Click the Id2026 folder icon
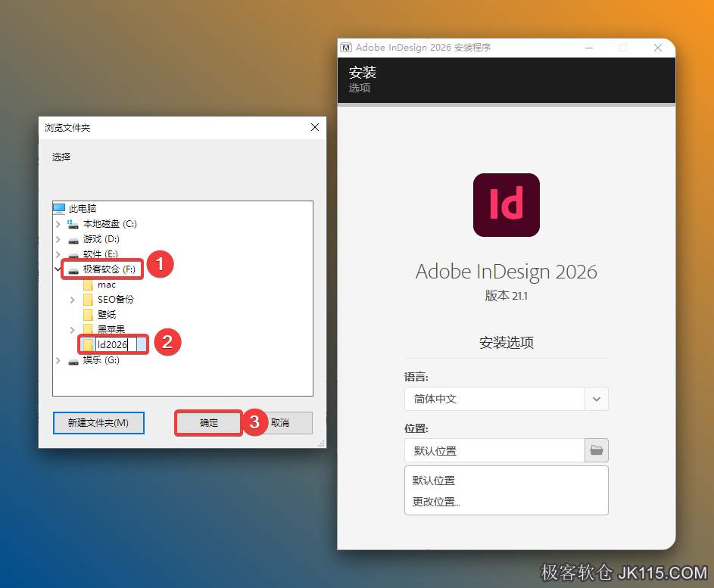714x588 pixels. pyautogui.click(x=89, y=344)
